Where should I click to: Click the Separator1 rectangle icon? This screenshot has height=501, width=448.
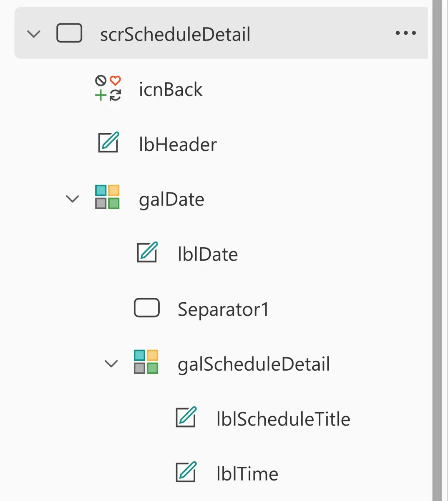pos(147,308)
